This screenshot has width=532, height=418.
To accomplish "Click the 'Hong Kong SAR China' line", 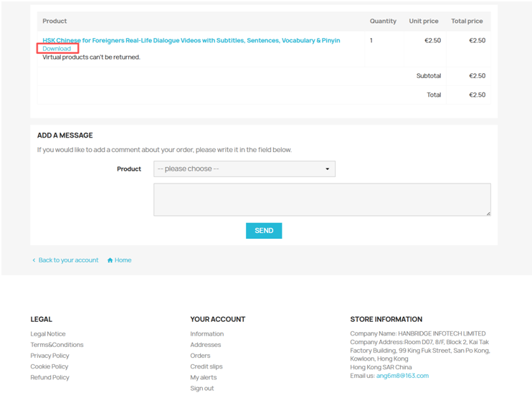I will 381,367.
